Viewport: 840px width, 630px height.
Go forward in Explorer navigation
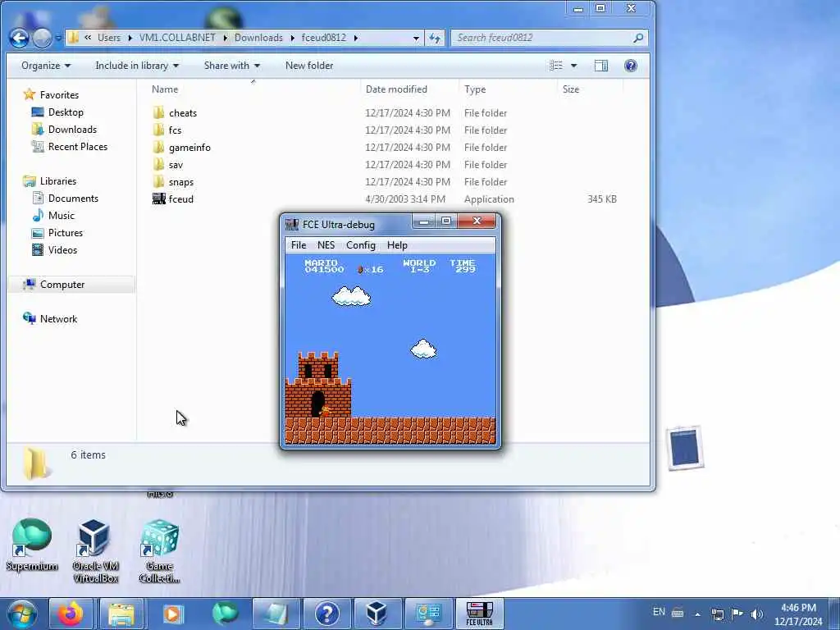[42, 38]
